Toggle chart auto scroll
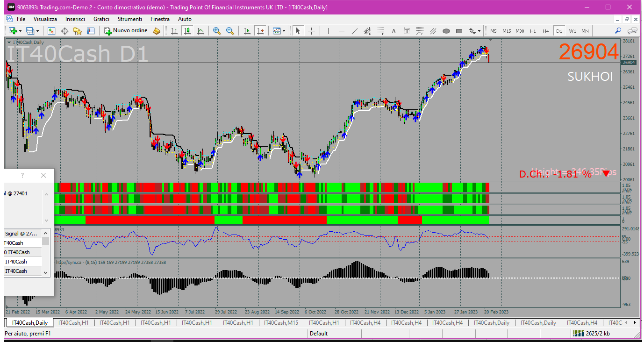This screenshot has width=644, height=342. (247, 31)
